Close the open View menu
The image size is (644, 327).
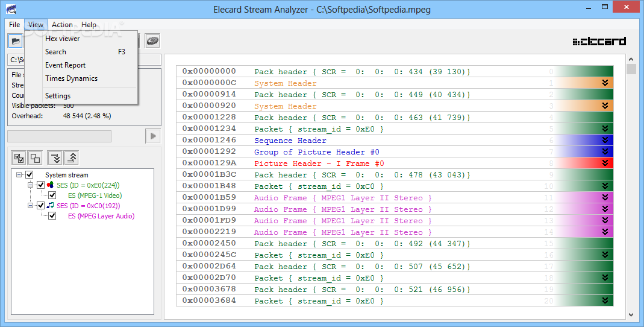[36, 25]
